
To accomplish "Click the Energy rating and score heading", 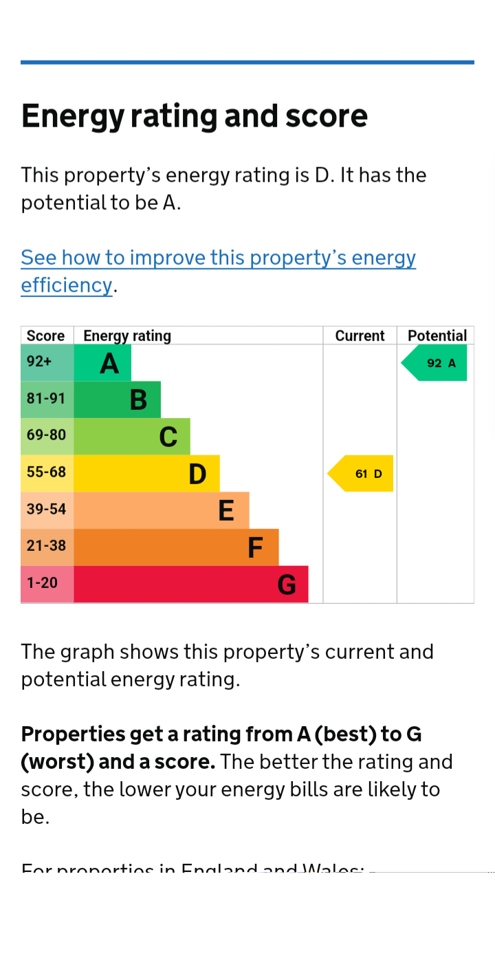I will pos(195,116).
